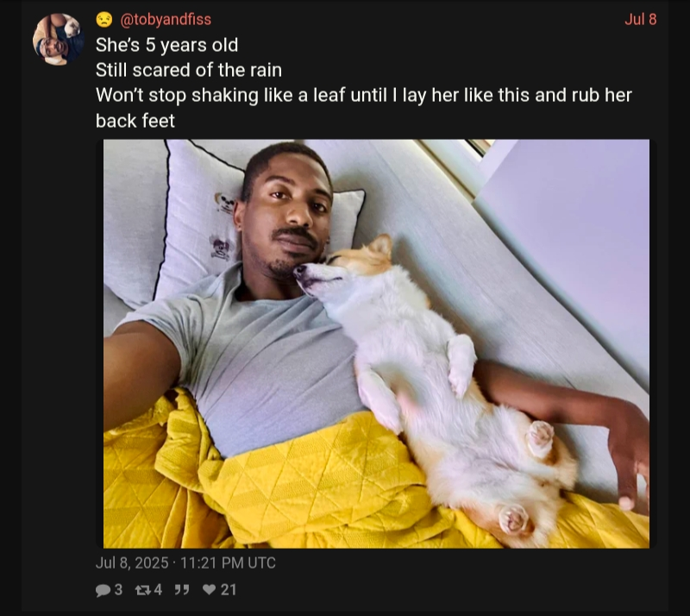Open the round profile avatar picture
Viewport: 690px width, 616px height.
point(59,39)
